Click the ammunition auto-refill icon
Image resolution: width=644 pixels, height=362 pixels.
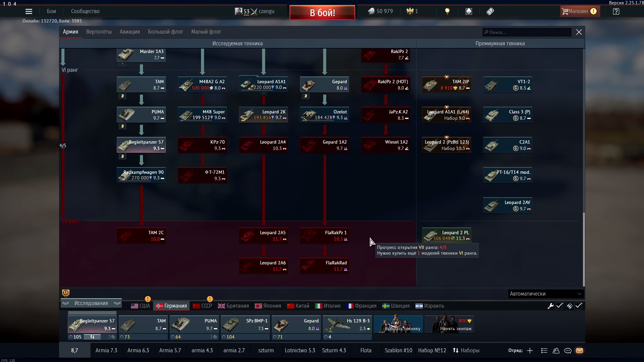coord(569,306)
